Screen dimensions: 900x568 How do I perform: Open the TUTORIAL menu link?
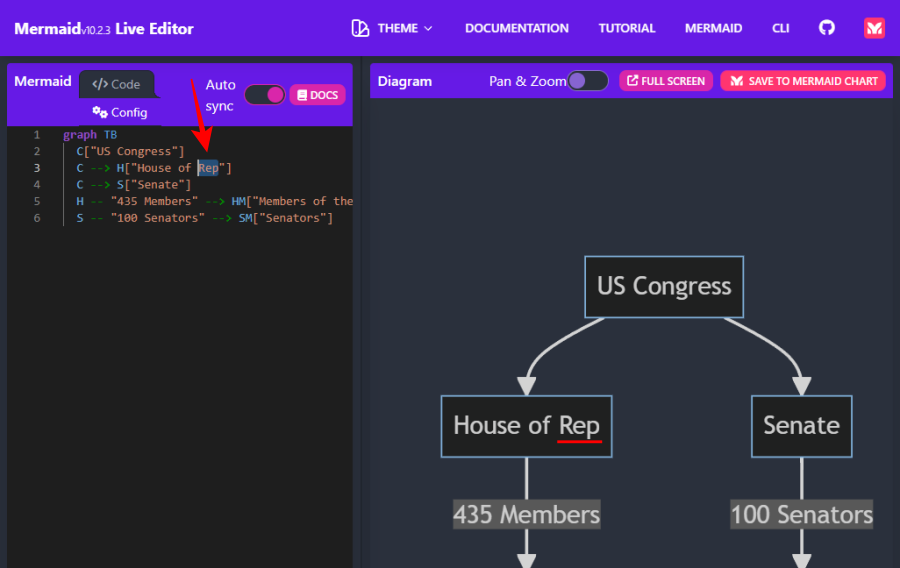click(627, 28)
